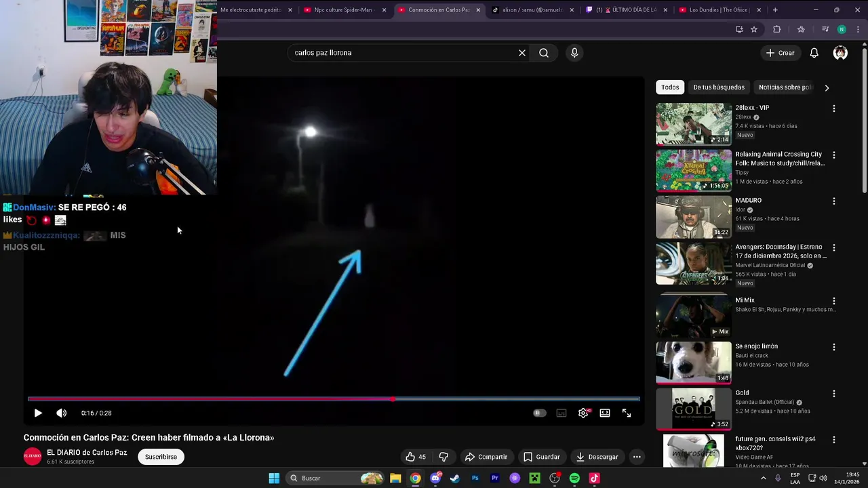The height and width of the screenshot is (488, 868).
Task: Open options menu for MADURO video
Action: coord(834,201)
